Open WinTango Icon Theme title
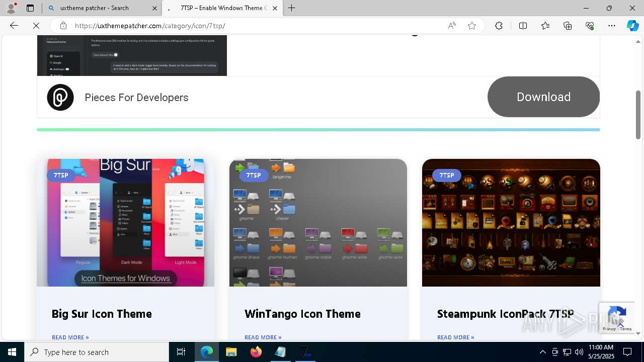This screenshot has height=362, width=644. coord(302,314)
